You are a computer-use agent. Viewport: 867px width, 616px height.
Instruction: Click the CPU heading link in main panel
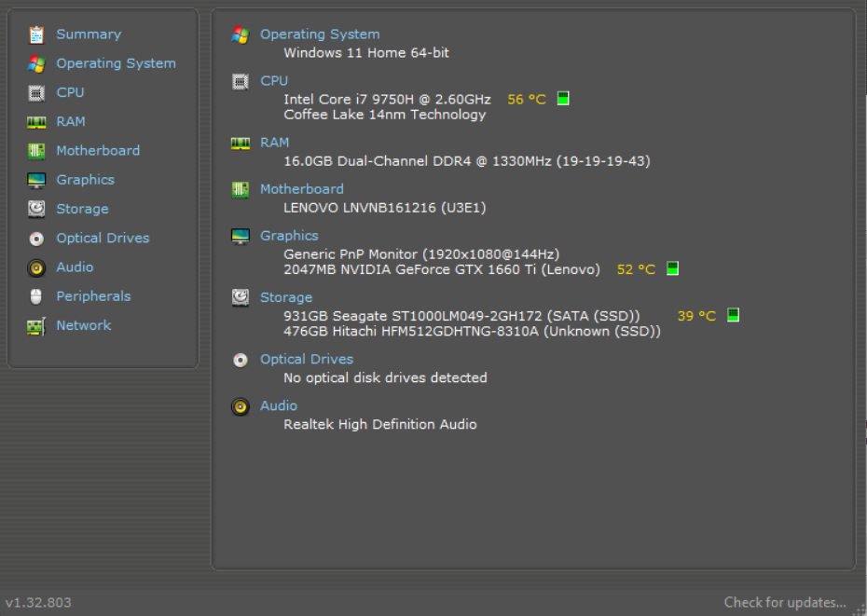[274, 81]
